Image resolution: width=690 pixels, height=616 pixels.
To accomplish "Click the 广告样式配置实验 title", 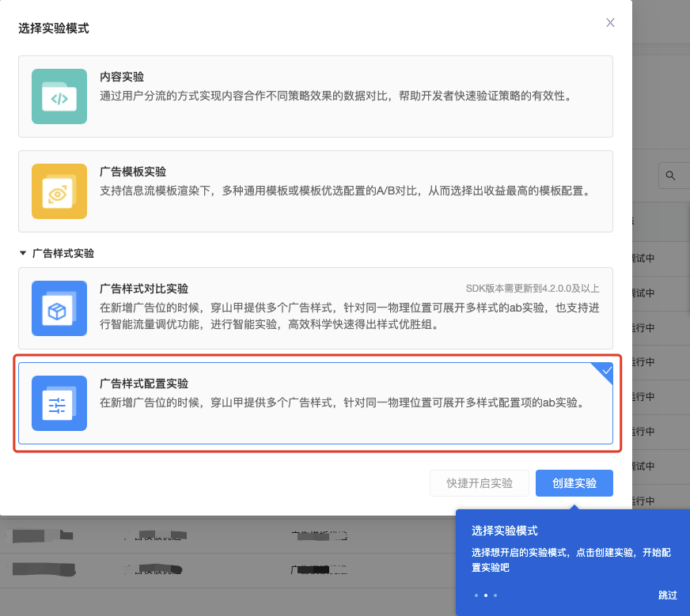I will (144, 384).
